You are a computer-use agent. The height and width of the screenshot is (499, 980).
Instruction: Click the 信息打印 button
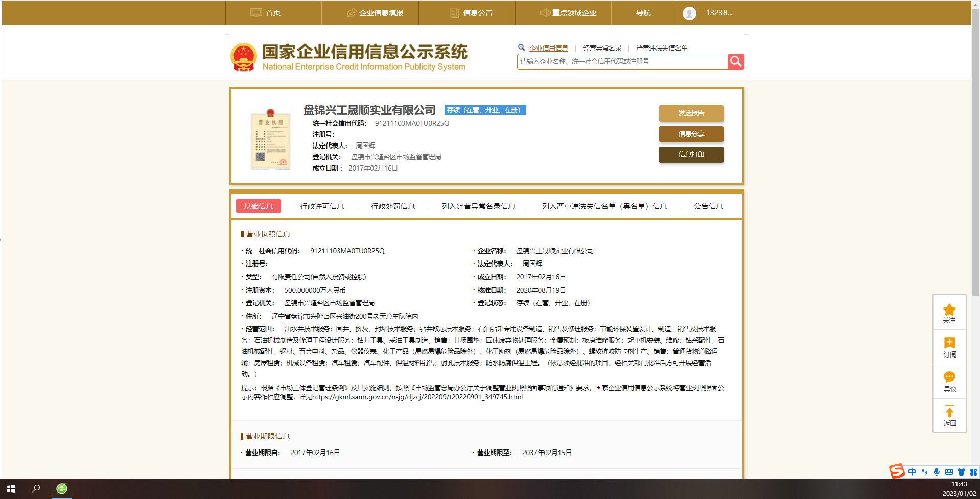(691, 154)
